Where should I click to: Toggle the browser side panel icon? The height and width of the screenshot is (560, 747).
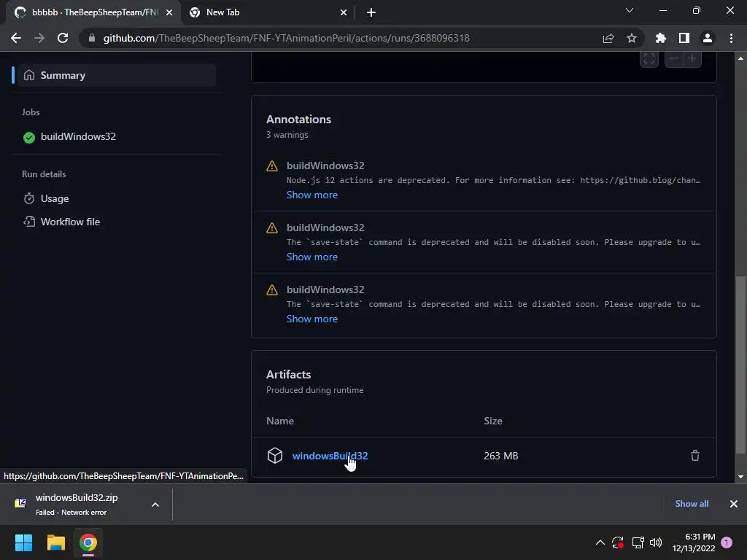pyautogui.click(x=684, y=38)
